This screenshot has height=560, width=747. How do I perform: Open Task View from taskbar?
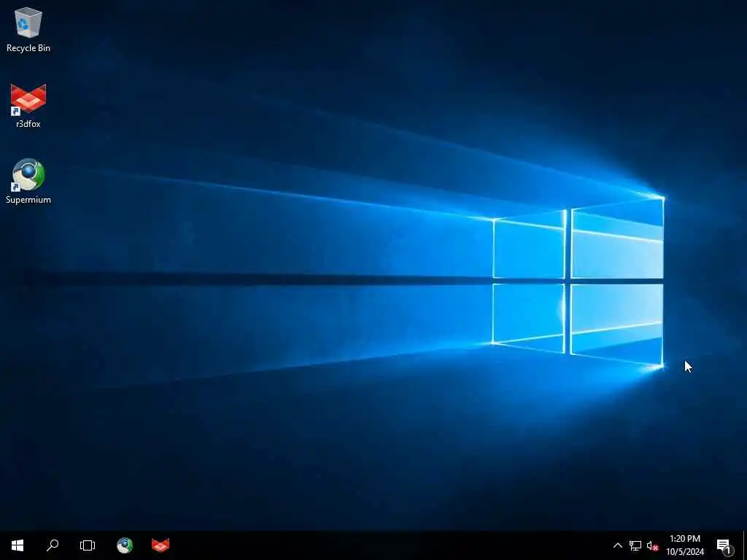88,545
